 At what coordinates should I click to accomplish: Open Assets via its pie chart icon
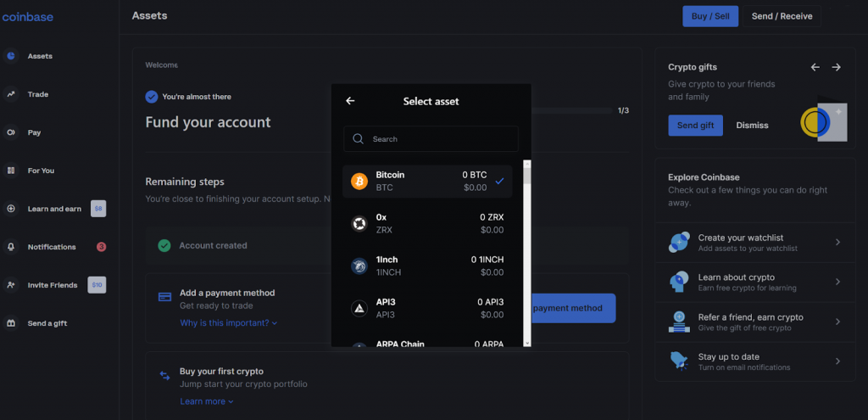pos(10,56)
